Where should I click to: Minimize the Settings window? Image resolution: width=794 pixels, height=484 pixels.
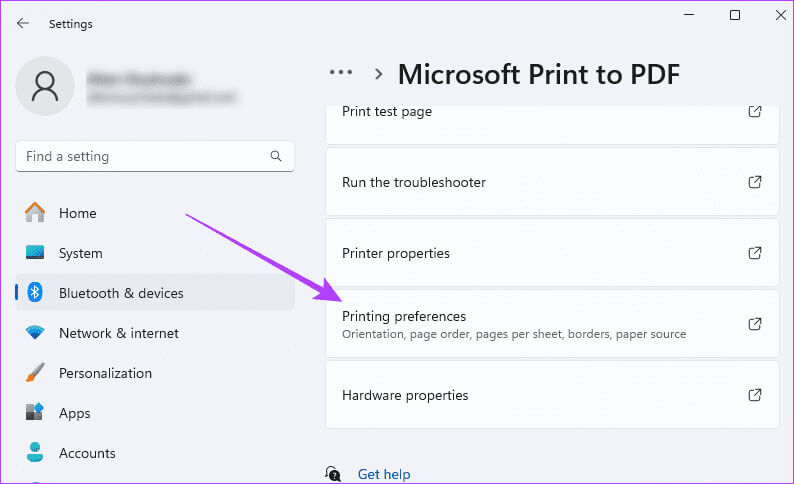[x=689, y=15]
